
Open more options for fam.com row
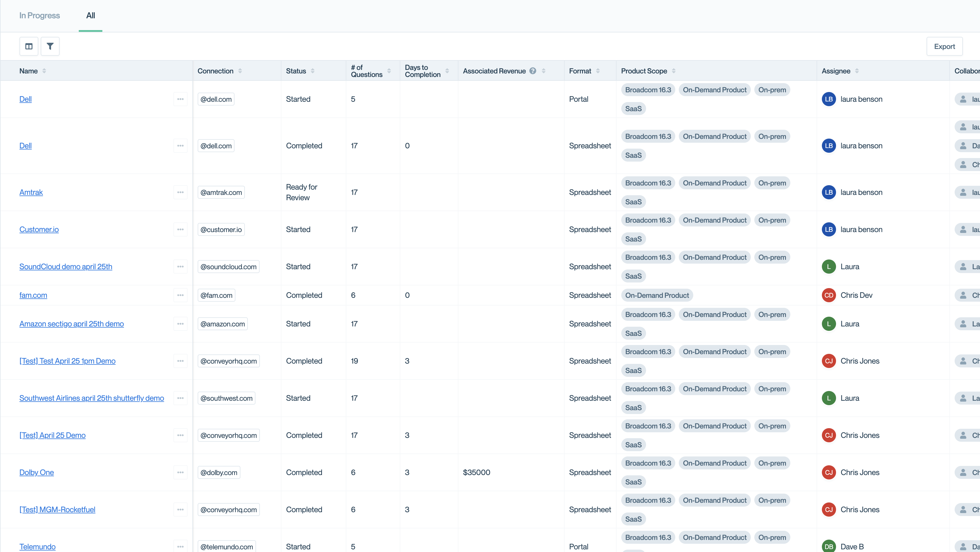pyautogui.click(x=180, y=295)
